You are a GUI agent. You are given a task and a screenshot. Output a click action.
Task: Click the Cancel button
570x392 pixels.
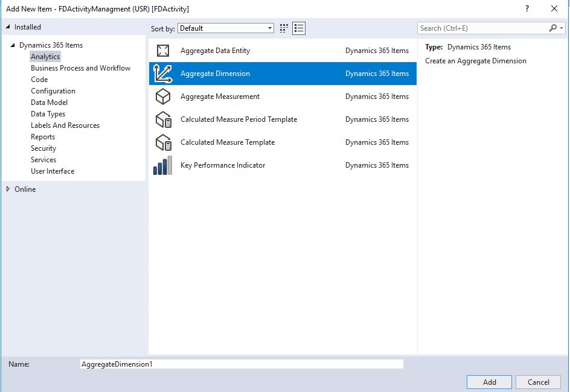539,382
